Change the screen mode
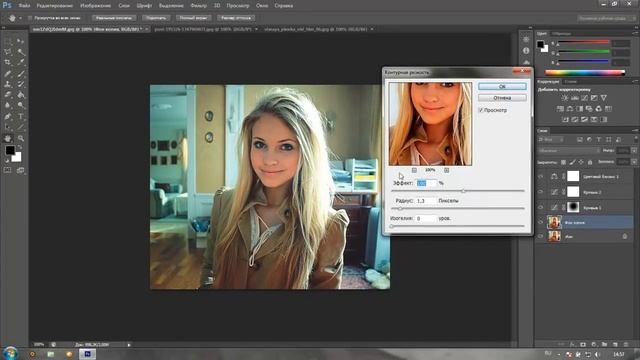 [x=20, y=170]
